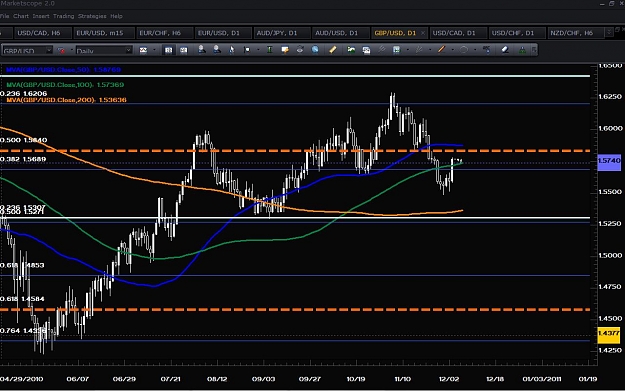This screenshot has height=391, width=625.
Task: Click the blue globe icon
Action: pyautogui.click(x=315, y=50)
